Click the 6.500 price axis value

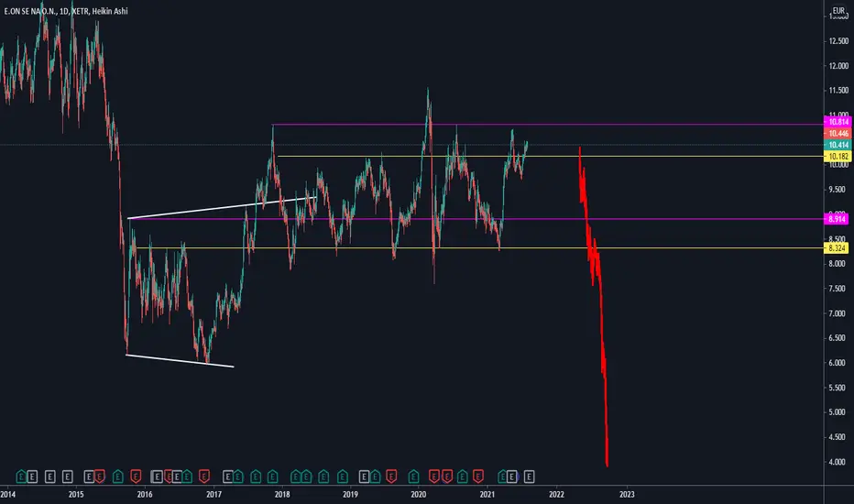838,338
